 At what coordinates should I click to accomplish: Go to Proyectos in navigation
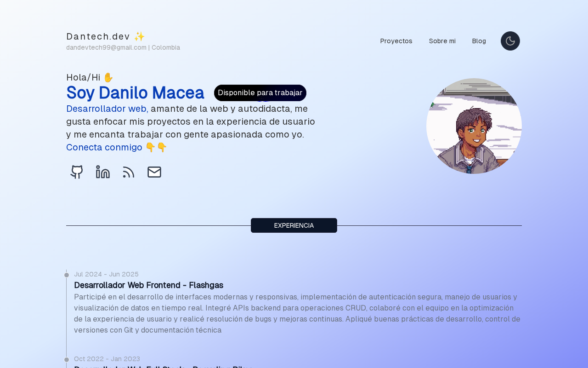[396, 41]
